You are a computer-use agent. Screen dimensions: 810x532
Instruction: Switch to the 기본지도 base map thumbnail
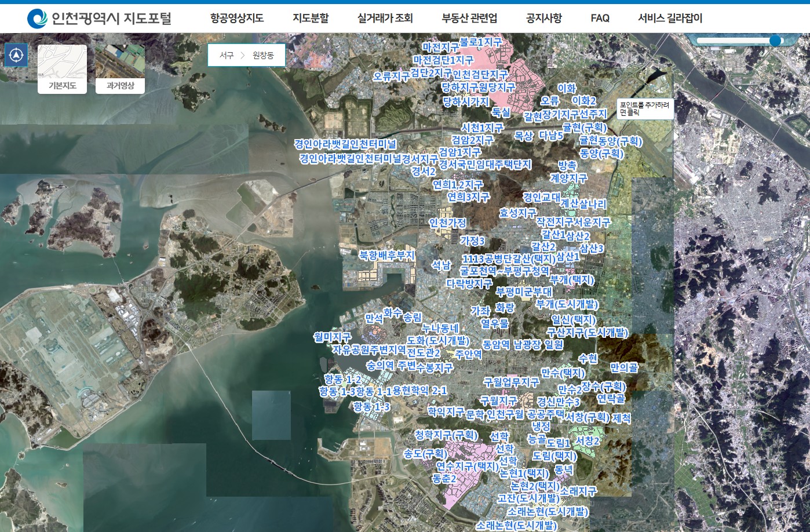[x=62, y=69]
